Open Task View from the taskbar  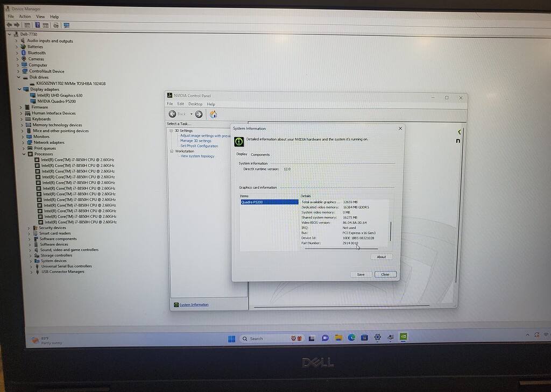pyautogui.click(x=312, y=338)
